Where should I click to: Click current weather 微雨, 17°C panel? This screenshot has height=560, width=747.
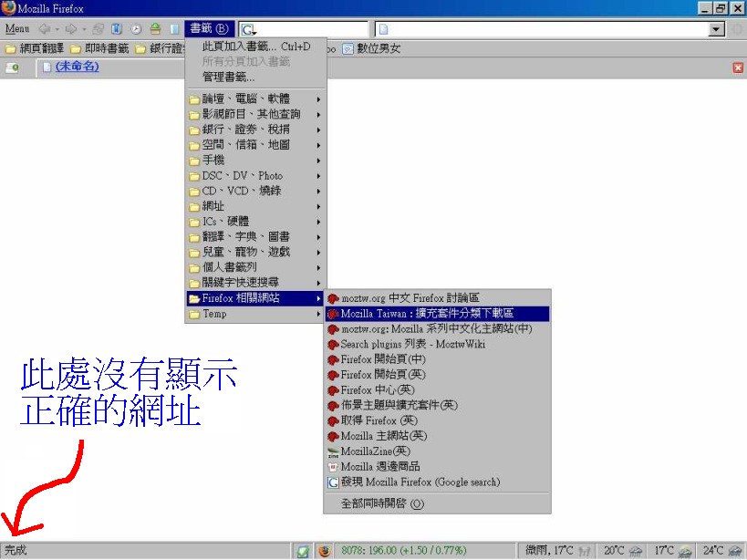557,551
